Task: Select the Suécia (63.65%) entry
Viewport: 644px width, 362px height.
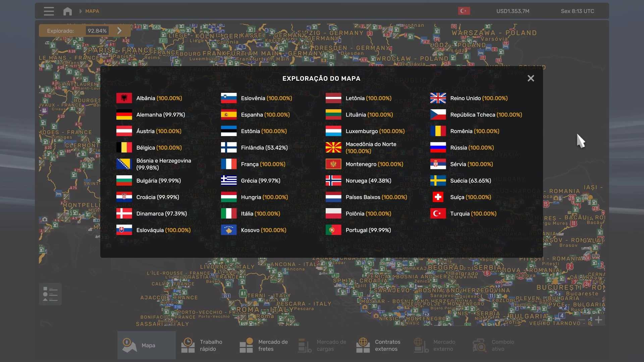Action: click(x=470, y=181)
